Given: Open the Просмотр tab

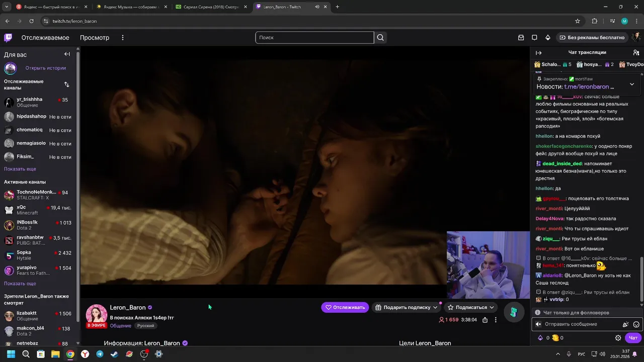Looking at the screenshot, I should 95,38.
